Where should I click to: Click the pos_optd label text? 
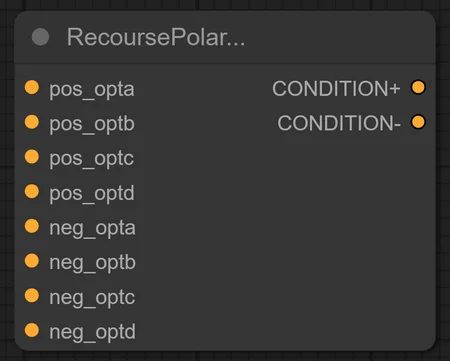(92, 194)
